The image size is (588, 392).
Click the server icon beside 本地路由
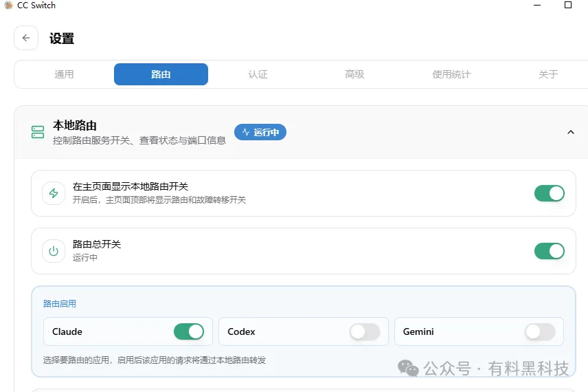[x=38, y=132]
